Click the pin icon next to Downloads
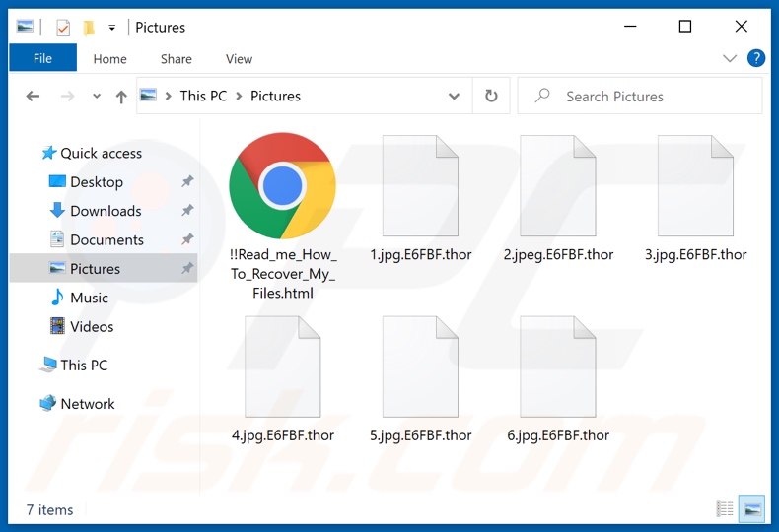This screenshot has width=779, height=532. point(187,210)
